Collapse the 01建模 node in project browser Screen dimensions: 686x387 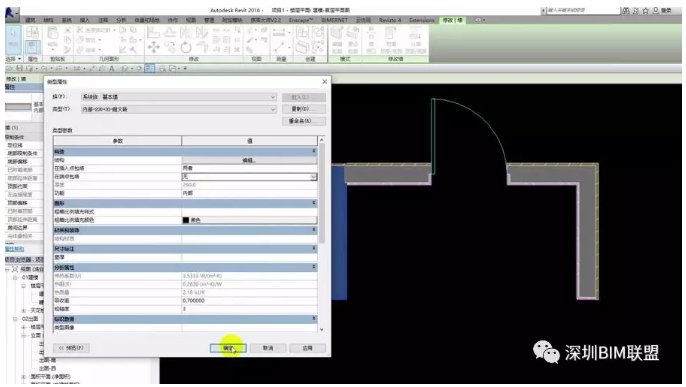(15, 278)
